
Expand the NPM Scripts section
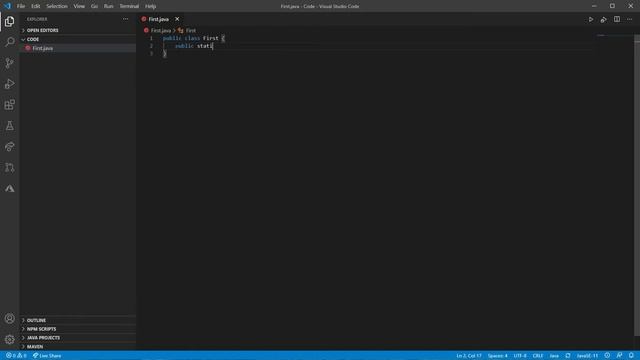(78, 329)
